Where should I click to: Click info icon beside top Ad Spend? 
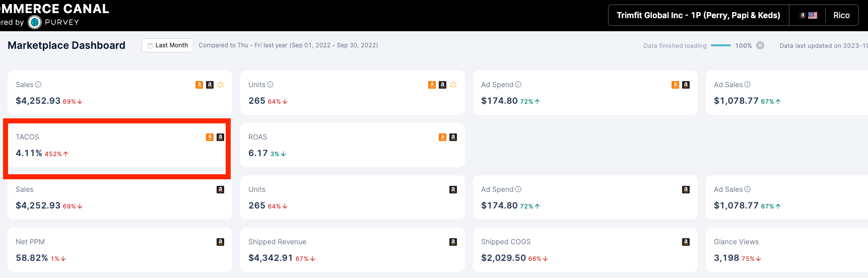(518, 85)
